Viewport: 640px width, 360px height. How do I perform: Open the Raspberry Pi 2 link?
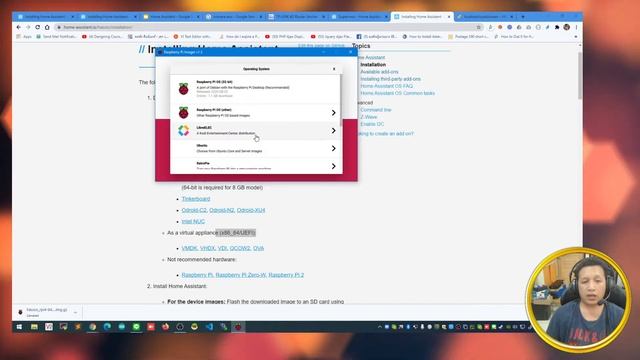286,275
